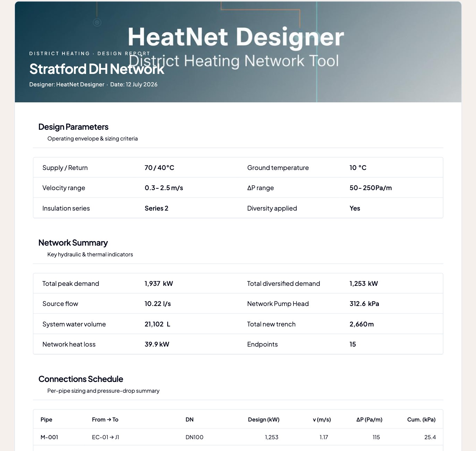The height and width of the screenshot is (451, 476).
Task: Click the DN column header
Action: [x=189, y=420]
